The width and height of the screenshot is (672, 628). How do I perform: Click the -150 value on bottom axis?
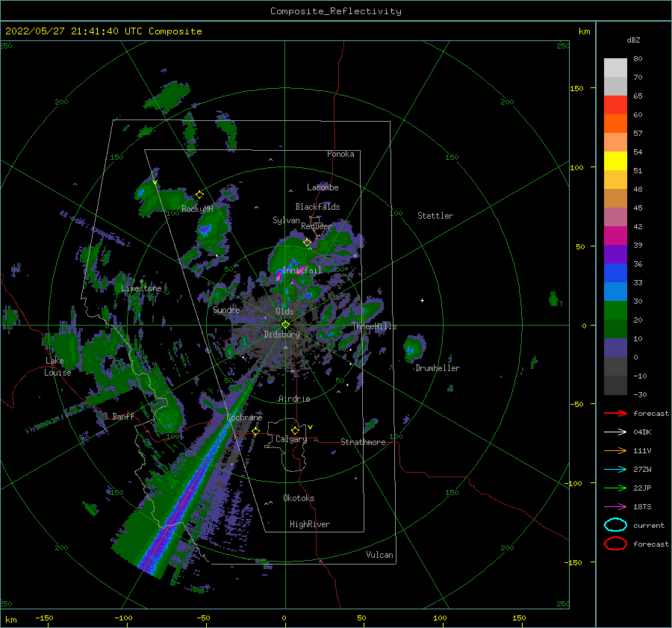pyautogui.click(x=44, y=618)
